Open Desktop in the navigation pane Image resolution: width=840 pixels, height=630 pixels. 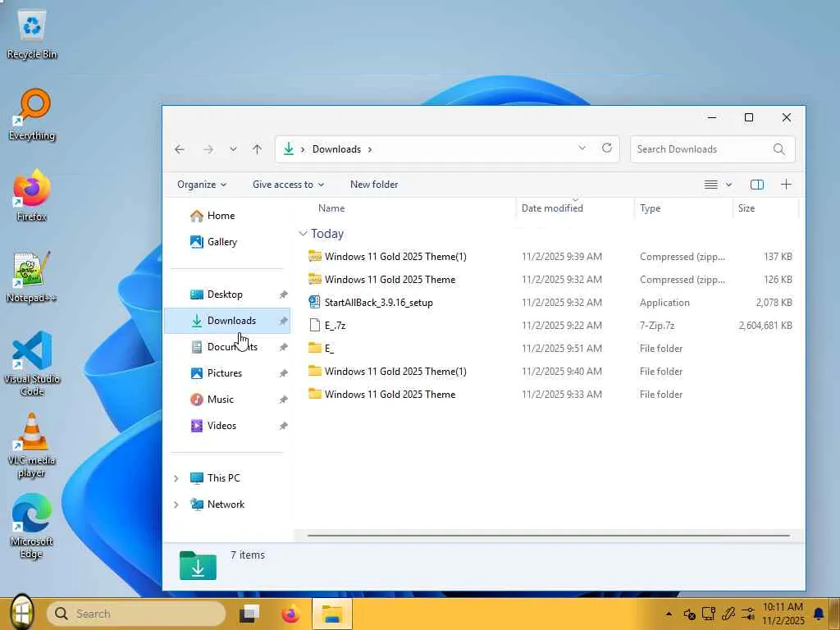point(225,294)
